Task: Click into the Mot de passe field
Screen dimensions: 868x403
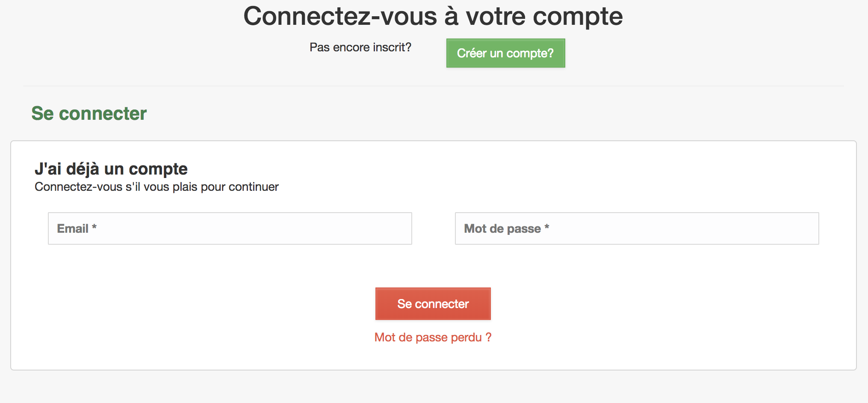Action: (x=637, y=228)
